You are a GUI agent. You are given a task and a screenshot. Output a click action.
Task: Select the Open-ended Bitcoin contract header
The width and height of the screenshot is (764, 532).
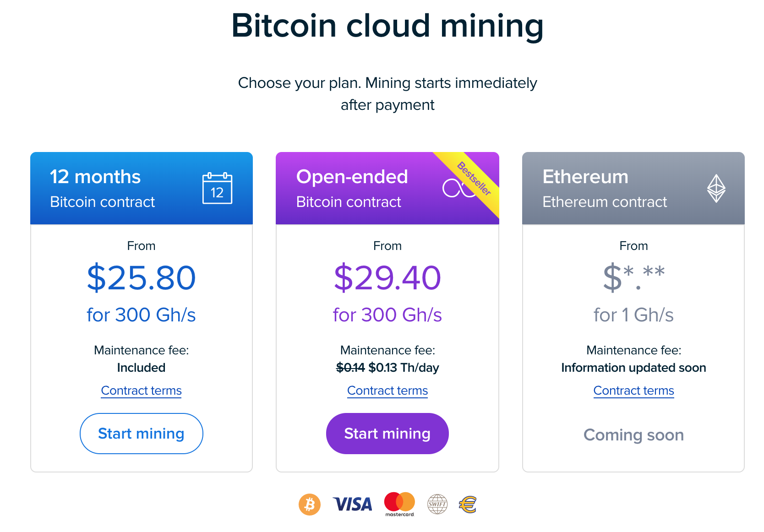click(353, 188)
